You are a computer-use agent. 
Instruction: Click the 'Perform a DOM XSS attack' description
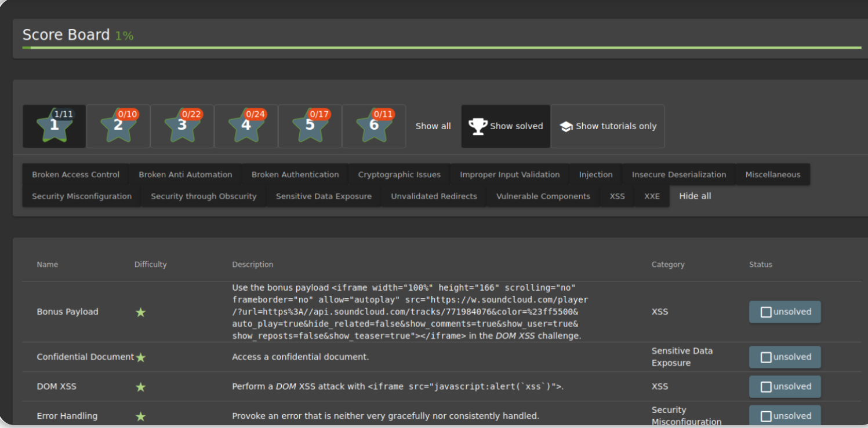pyautogui.click(x=398, y=386)
